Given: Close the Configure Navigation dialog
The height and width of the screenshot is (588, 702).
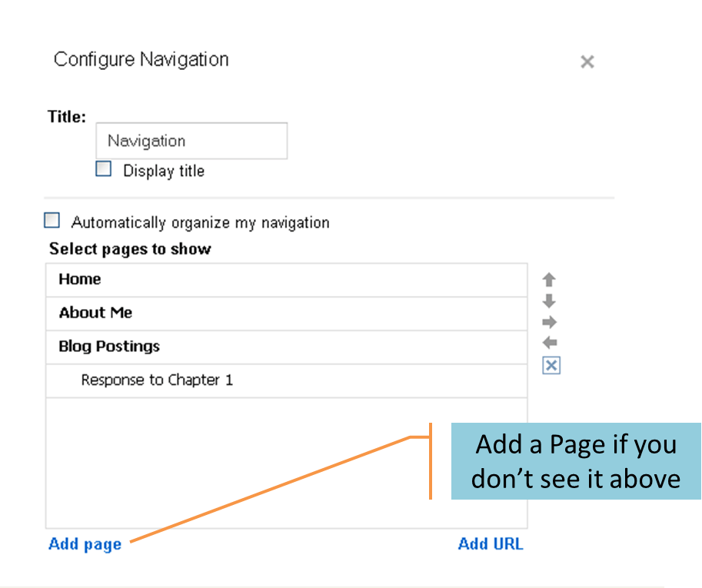Looking at the screenshot, I should click(587, 61).
